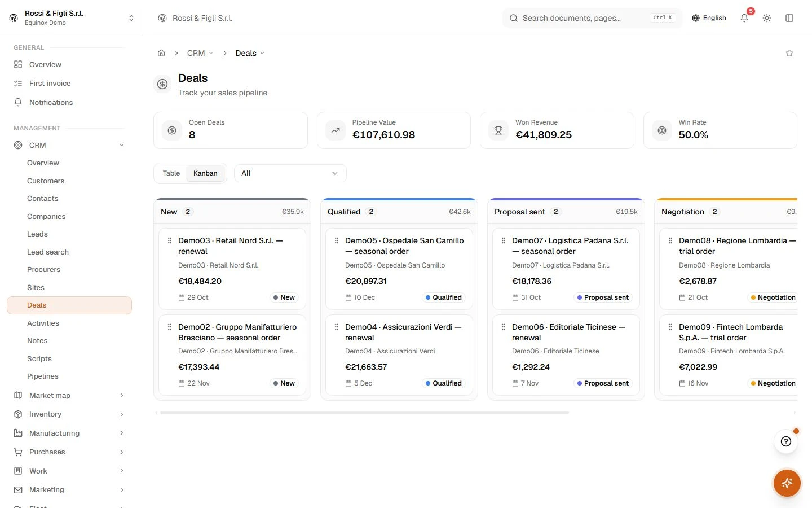
Task: Click the Manufacturing sidebar icon
Action: click(x=18, y=433)
